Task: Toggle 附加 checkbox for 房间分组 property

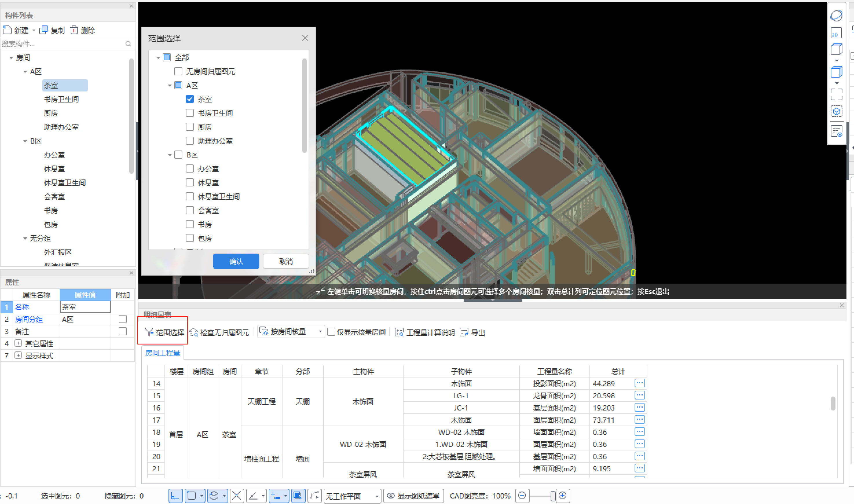Action: (122, 319)
